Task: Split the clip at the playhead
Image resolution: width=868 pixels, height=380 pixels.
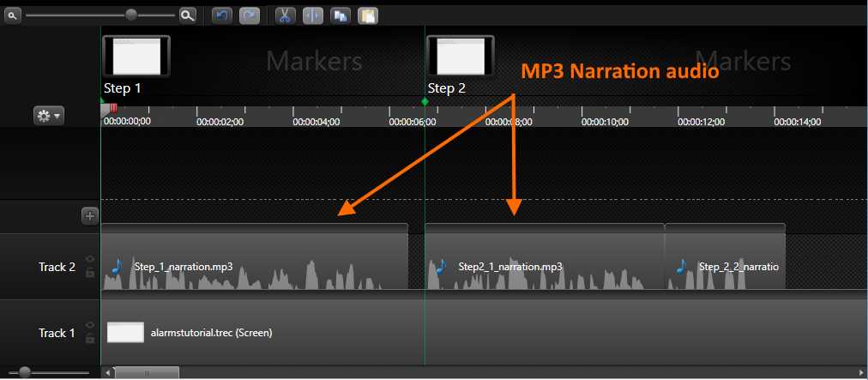Action: pyautogui.click(x=313, y=16)
